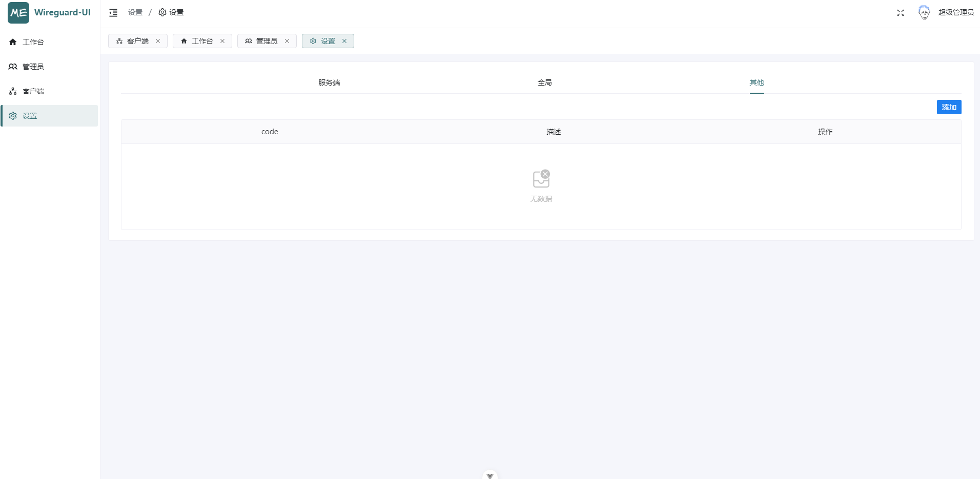The width and height of the screenshot is (980, 479).
Task: Expand the bottom chevron arrow
Action: point(490,475)
